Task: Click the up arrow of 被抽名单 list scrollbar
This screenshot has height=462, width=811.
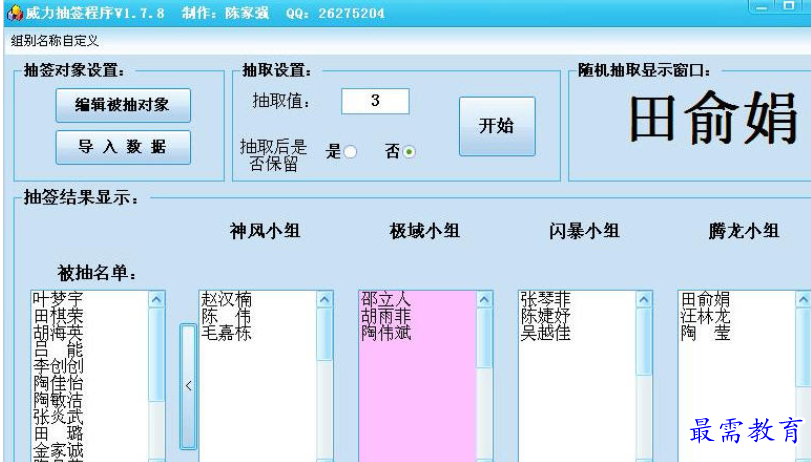Action: [157, 300]
